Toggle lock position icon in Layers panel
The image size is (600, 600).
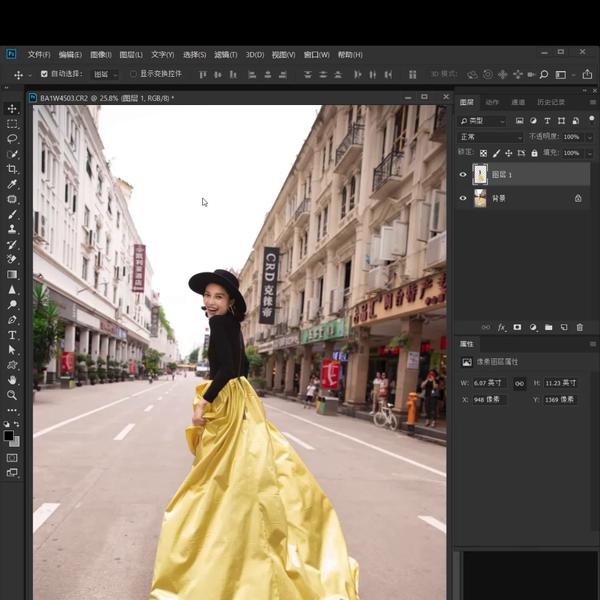[x=509, y=153]
